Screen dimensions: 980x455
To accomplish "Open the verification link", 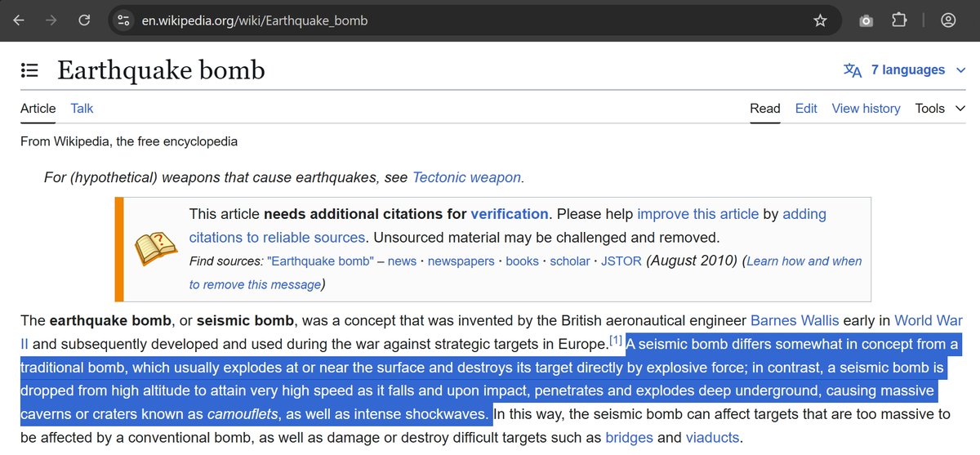I will (x=510, y=214).
